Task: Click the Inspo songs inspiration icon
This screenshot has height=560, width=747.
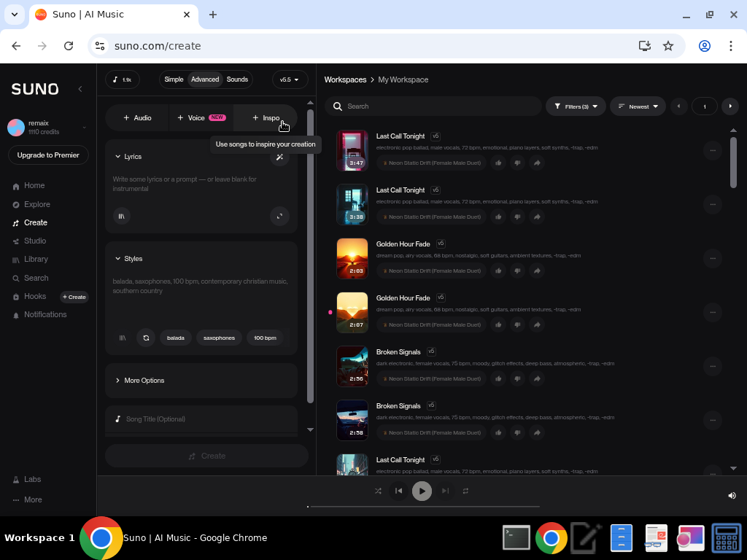Action: point(265,117)
